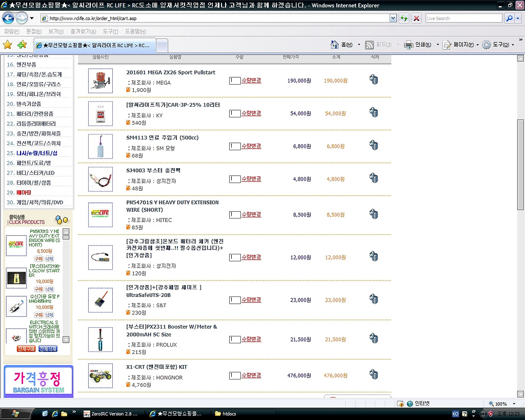Delete CAR-3P-25% 10리터 item from cart
This screenshot has height=420, width=525.
point(374,112)
